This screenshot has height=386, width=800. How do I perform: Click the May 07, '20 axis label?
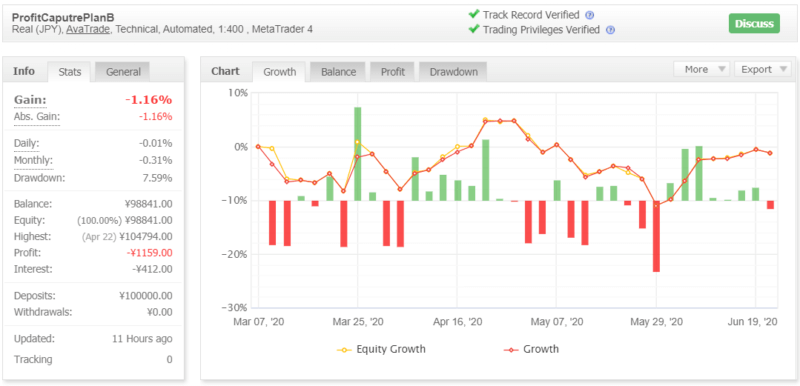557,322
